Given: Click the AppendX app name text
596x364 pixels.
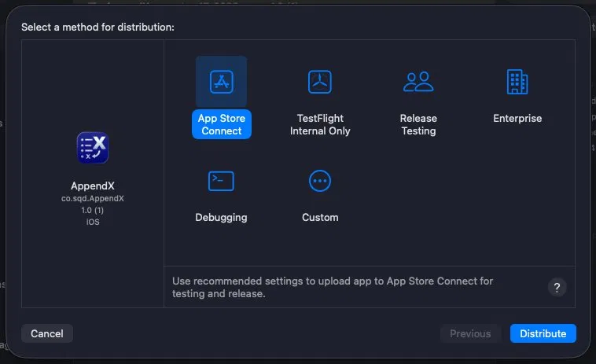Looking at the screenshot, I should 92,186.
